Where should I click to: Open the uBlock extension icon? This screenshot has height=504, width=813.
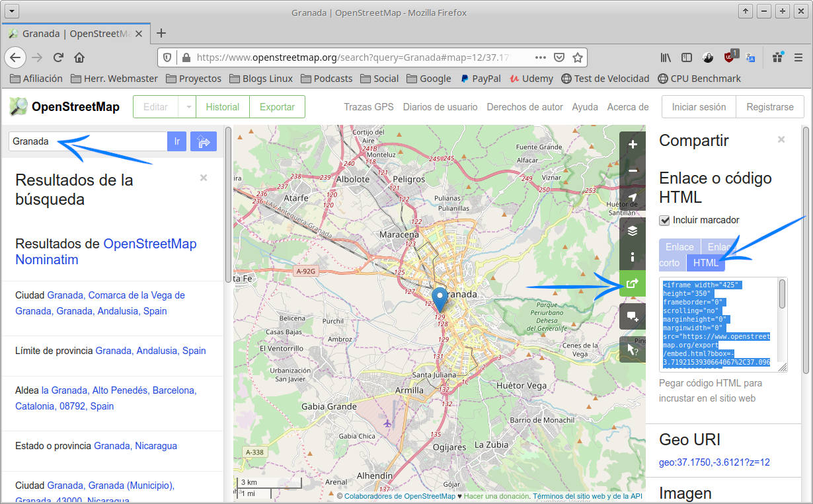[x=730, y=57]
